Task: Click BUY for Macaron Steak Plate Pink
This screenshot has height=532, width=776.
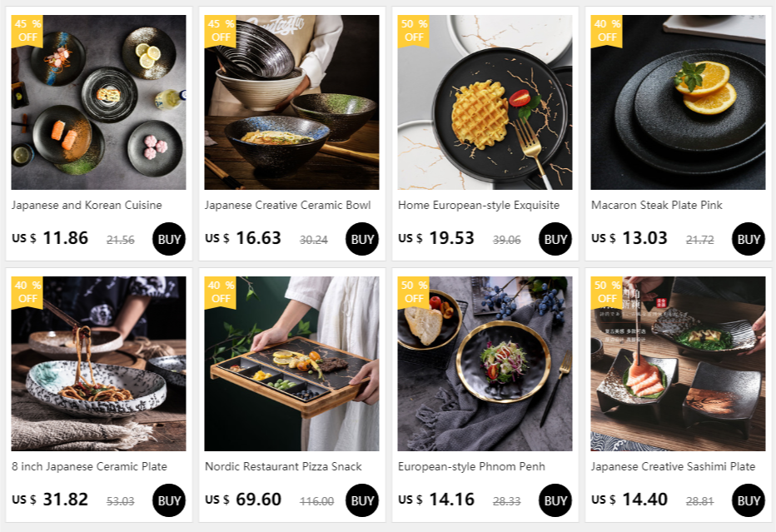Action: click(x=748, y=239)
